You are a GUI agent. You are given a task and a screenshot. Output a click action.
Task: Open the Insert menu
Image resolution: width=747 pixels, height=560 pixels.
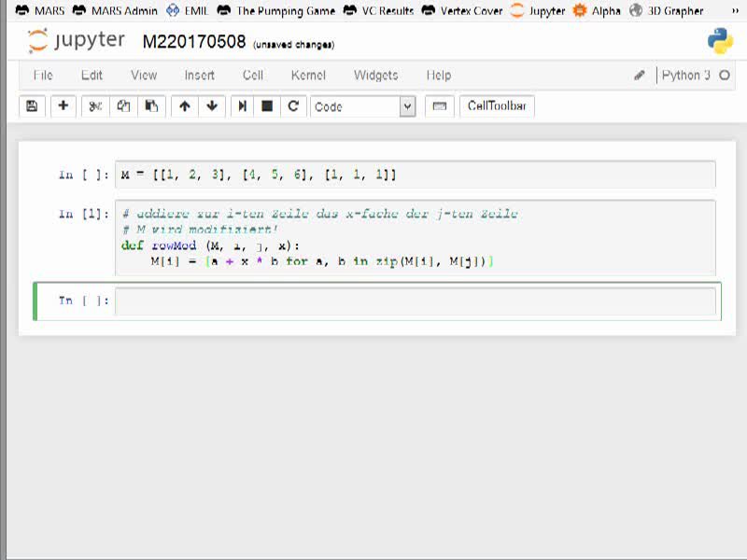[x=199, y=76]
